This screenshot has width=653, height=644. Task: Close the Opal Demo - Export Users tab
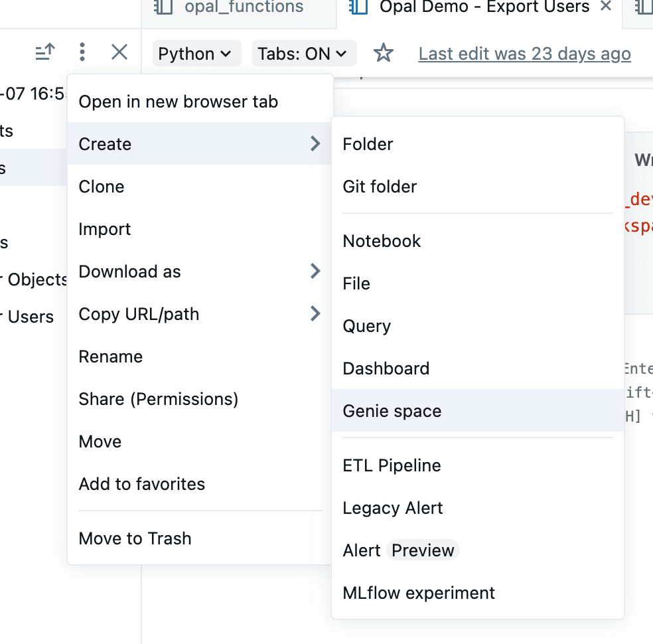pyautogui.click(x=605, y=7)
